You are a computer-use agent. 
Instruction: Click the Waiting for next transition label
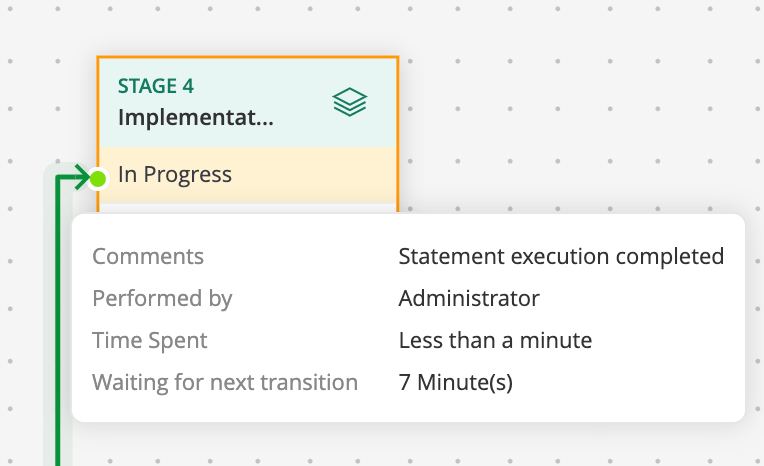coord(225,382)
